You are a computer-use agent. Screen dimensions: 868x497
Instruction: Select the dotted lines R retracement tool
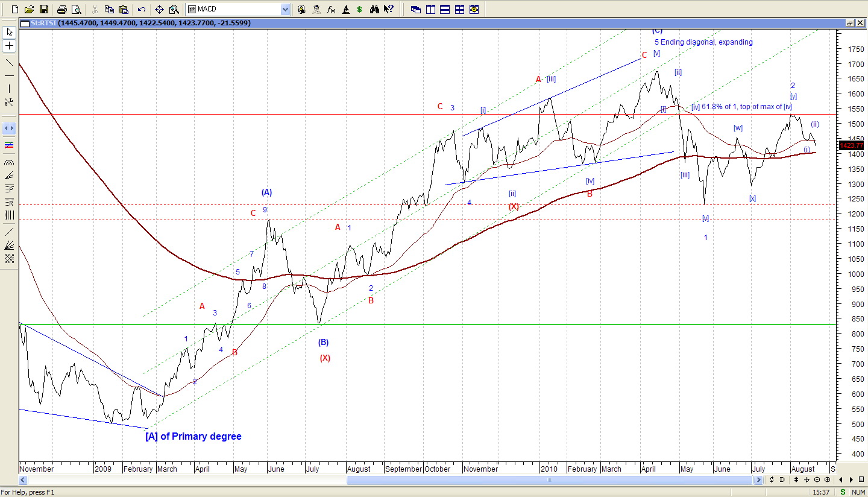[x=9, y=202]
